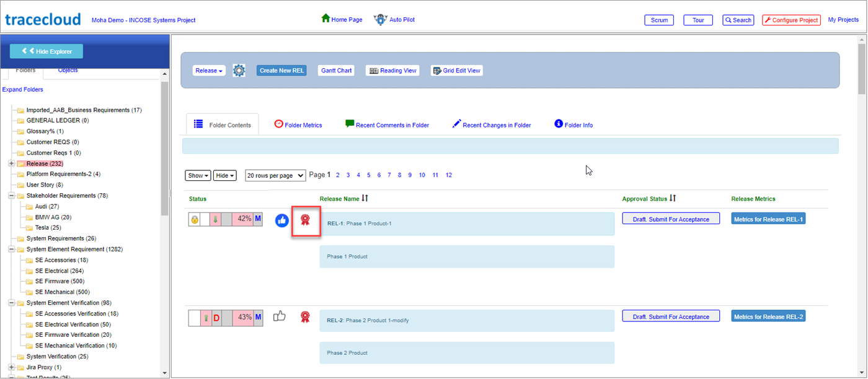Switch to the Folder Contents tab
The height and width of the screenshot is (379, 868).
[x=223, y=124]
